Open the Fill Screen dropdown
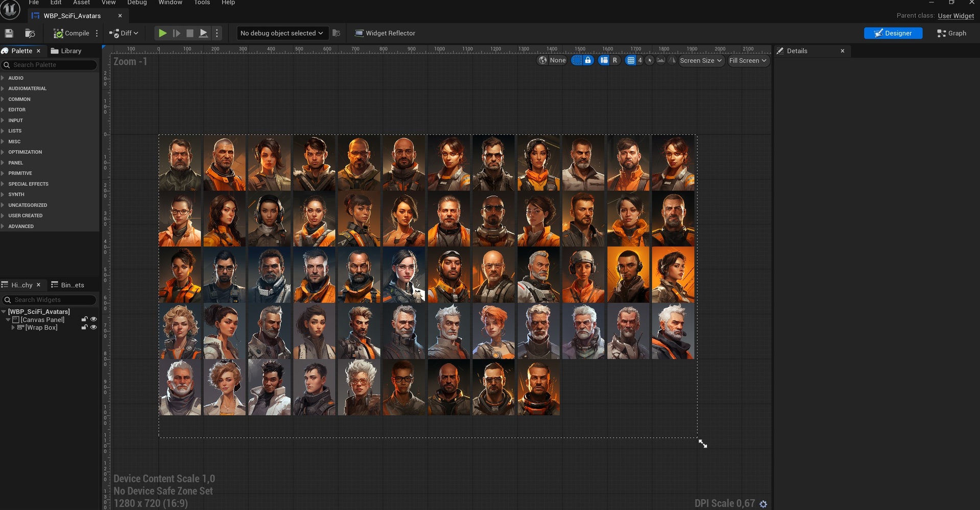The image size is (980, 510). click(x=748, y=60)
